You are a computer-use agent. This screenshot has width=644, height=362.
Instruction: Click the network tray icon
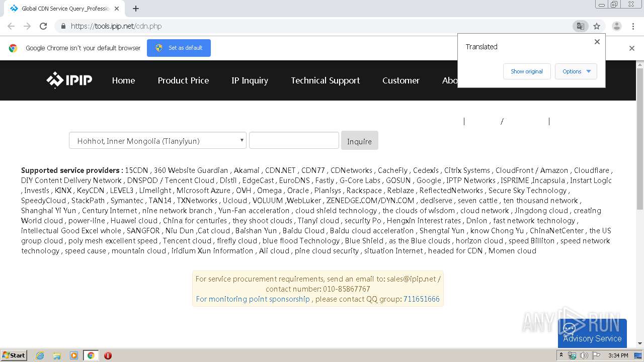click(x=572, y=355)
